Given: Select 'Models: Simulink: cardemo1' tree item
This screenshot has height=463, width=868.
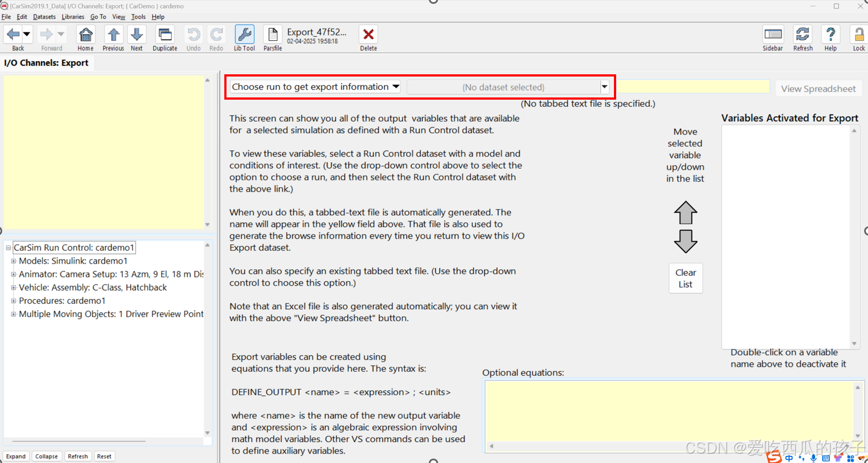Looking at the screenshot, I should [73, 261].
